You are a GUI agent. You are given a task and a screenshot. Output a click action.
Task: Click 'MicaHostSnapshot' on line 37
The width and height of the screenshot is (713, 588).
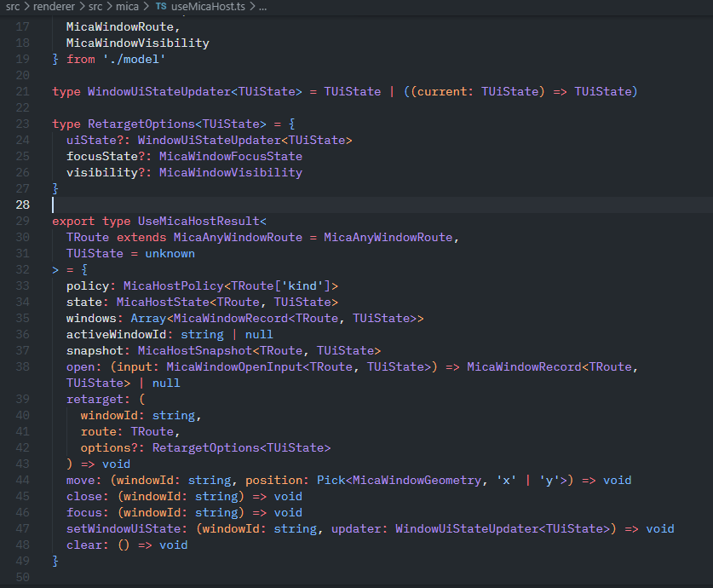194,350
